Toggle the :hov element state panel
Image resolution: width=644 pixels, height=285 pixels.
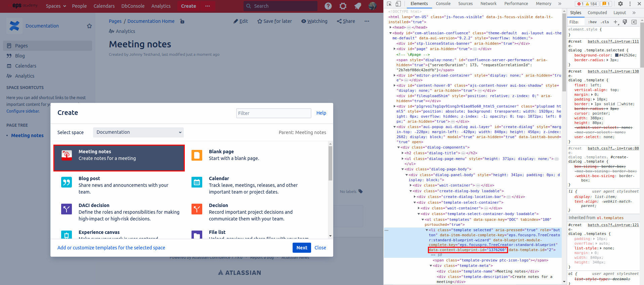[592, 22]
